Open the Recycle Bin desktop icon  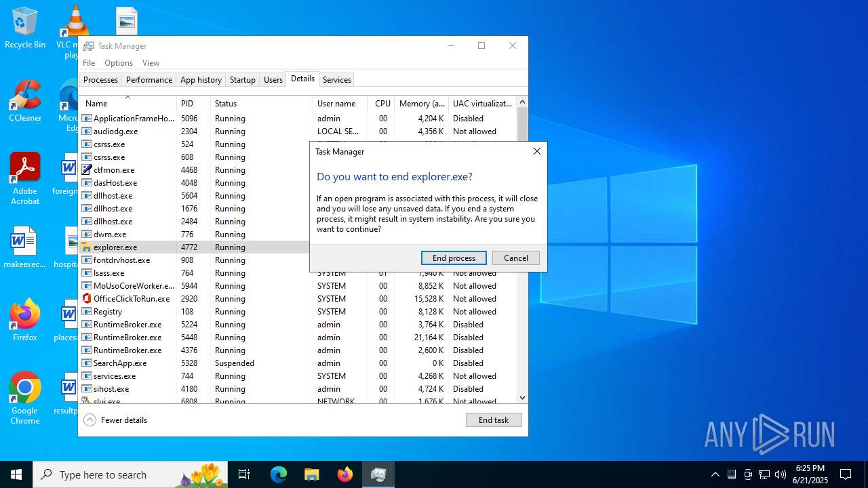coord(25,28)
